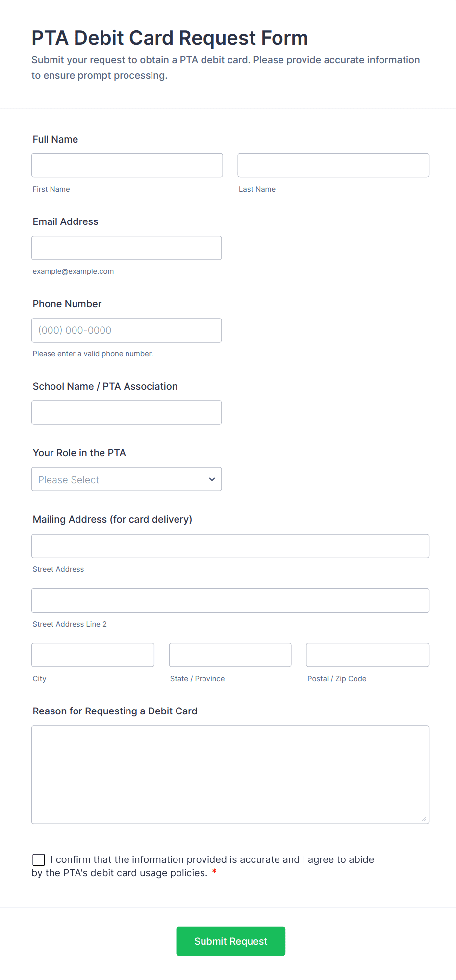Click the confirmation agreement label text

click(x=212, y=860)
